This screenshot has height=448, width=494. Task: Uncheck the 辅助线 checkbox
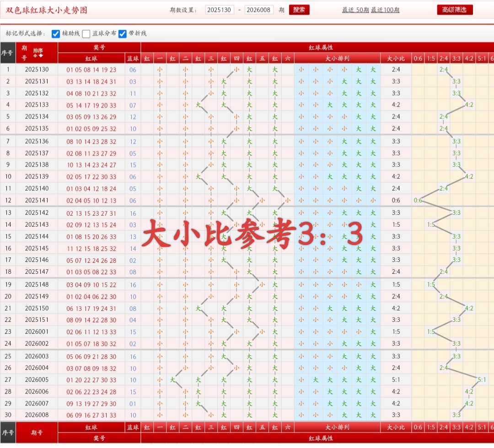[56, 34]
